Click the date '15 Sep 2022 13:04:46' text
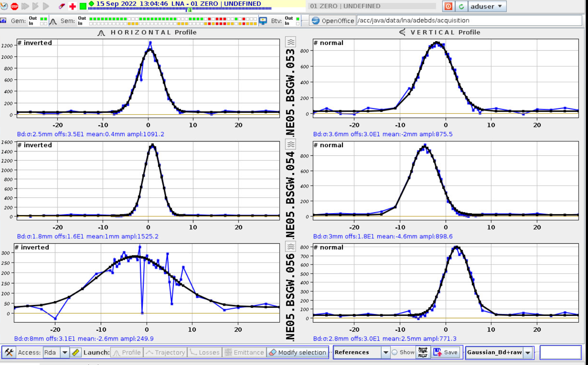Viewport: 588px width, 365px height. 132,4
